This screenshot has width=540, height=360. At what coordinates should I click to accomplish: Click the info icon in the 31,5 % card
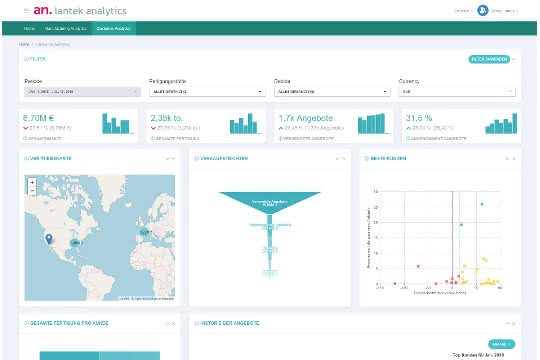pyautogui.click(x=408, y=138)
